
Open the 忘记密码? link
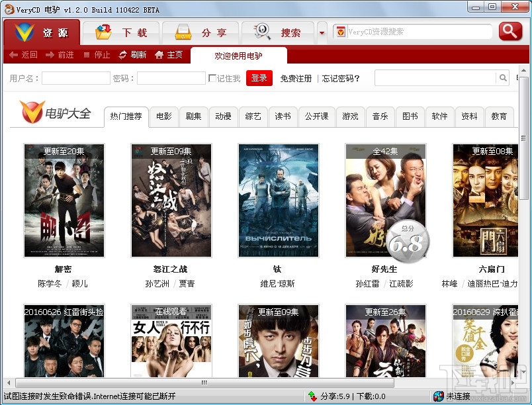[x=341, y=79]
